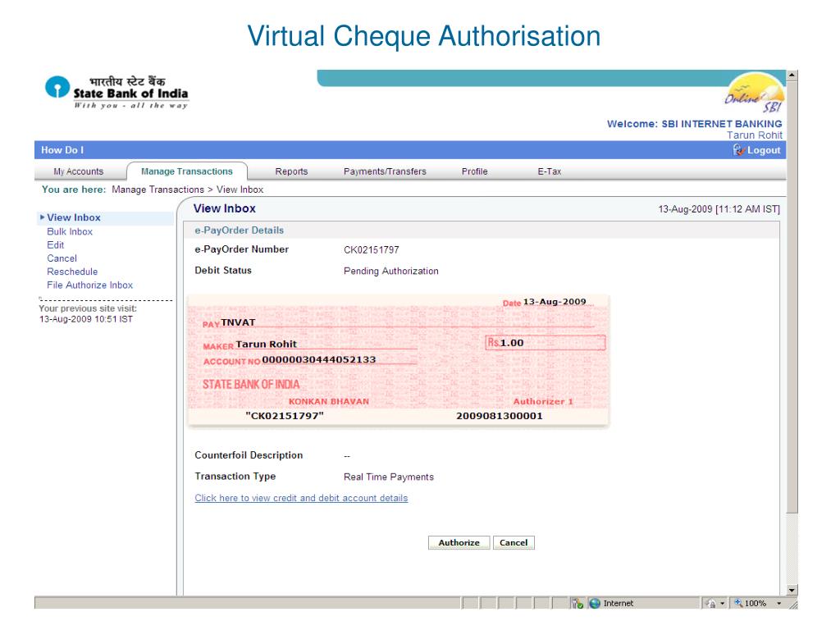Viewport: 840px width, 630px height.
Task: Click the cheque reference 2009081300001
Action: [500, 416]
